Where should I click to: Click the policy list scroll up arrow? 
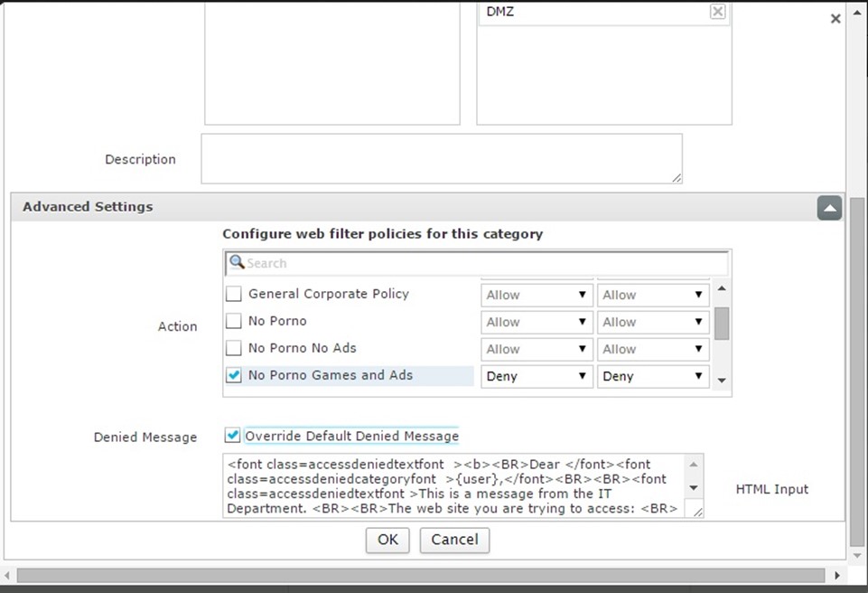(722, 288)
